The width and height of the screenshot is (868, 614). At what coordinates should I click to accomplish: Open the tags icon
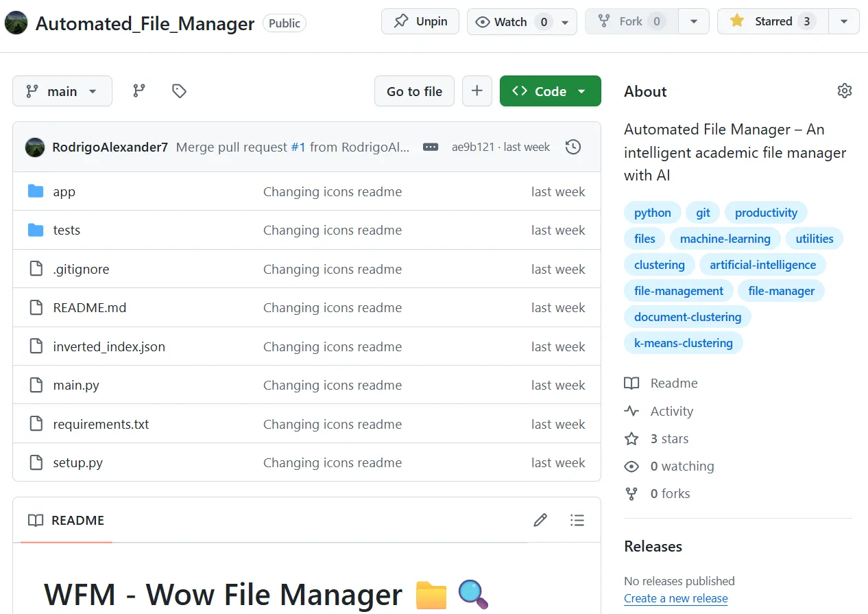[x=179, y=91]
